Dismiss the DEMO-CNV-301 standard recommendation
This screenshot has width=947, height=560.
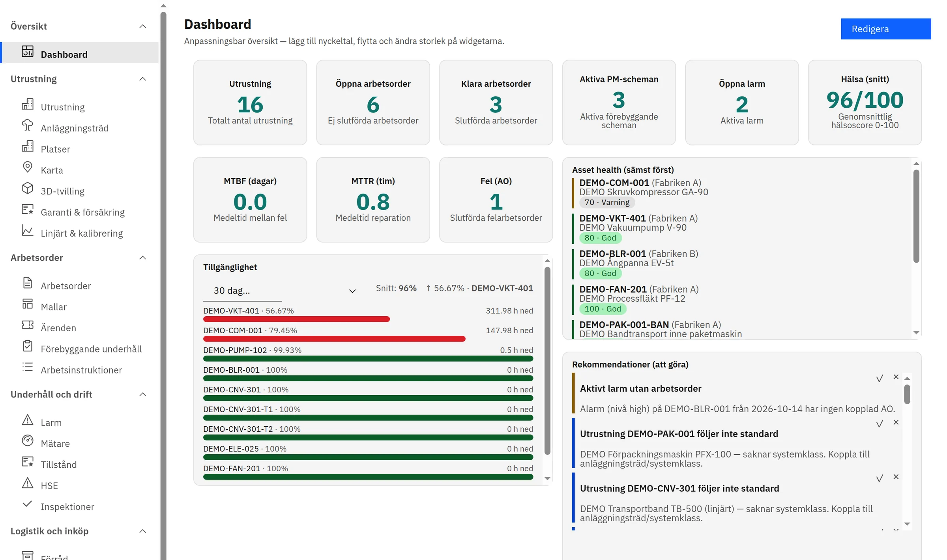896,477
